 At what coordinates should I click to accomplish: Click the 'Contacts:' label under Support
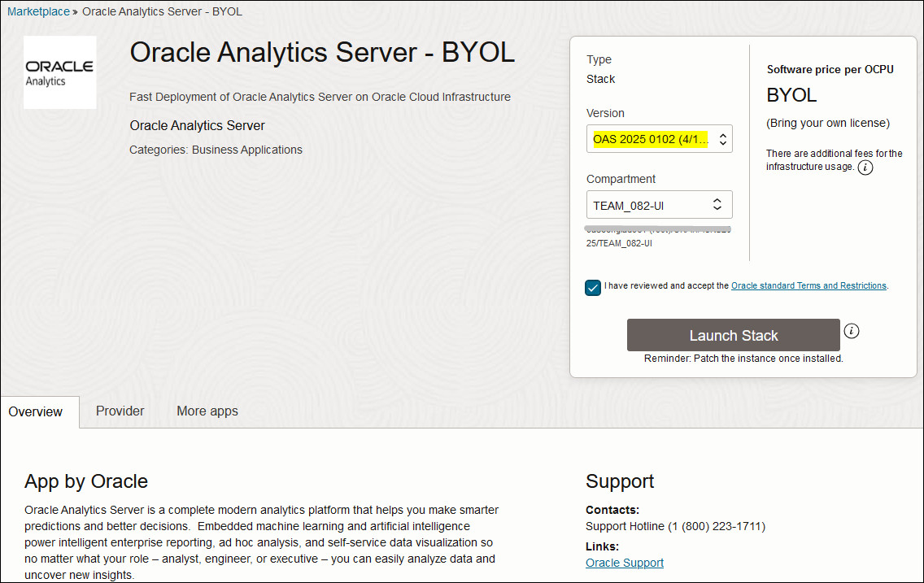pyautogui.click(x=612, y=509)
